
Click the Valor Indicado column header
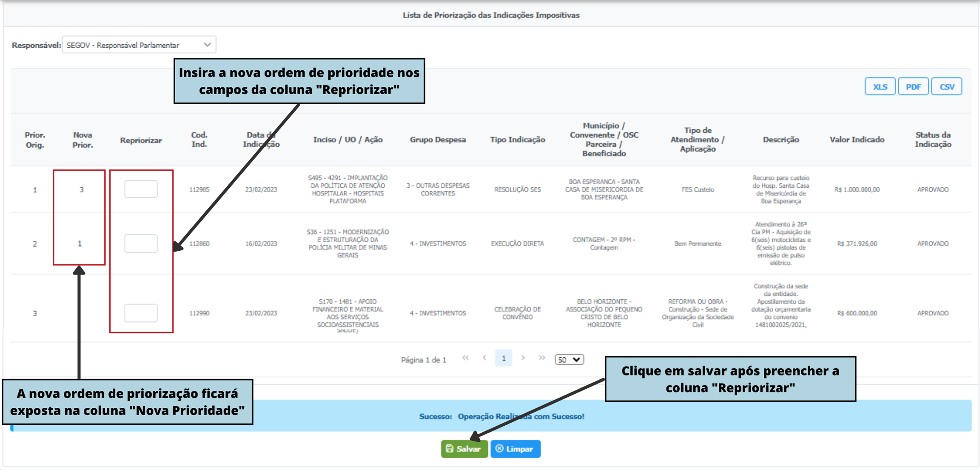point(857,140)
